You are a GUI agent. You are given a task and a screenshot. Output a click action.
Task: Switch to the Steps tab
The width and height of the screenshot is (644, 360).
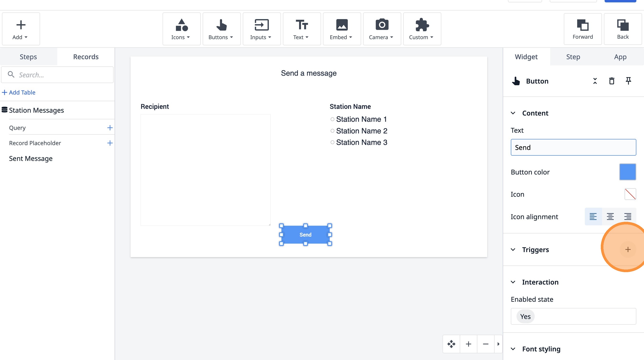(x=28, y=57)
